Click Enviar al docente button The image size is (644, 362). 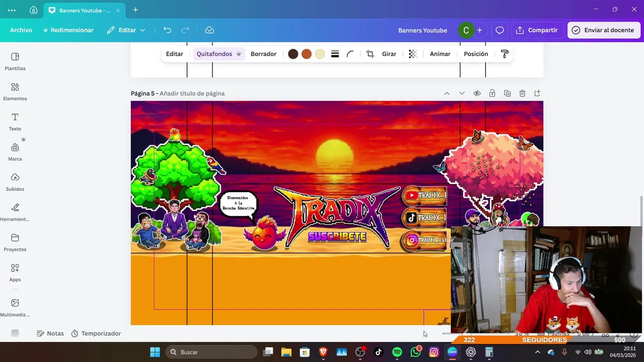coord(603,30)
